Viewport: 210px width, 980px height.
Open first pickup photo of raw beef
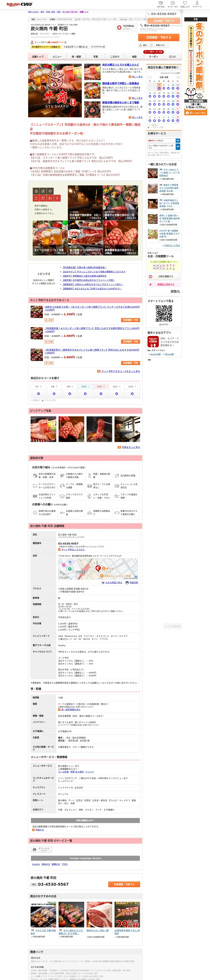(44, 429)
